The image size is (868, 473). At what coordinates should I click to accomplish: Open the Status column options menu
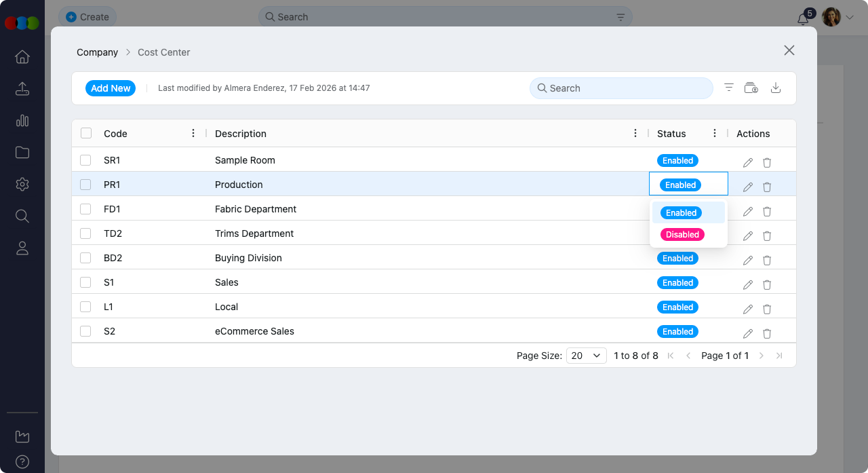click(x=715, y=134)
